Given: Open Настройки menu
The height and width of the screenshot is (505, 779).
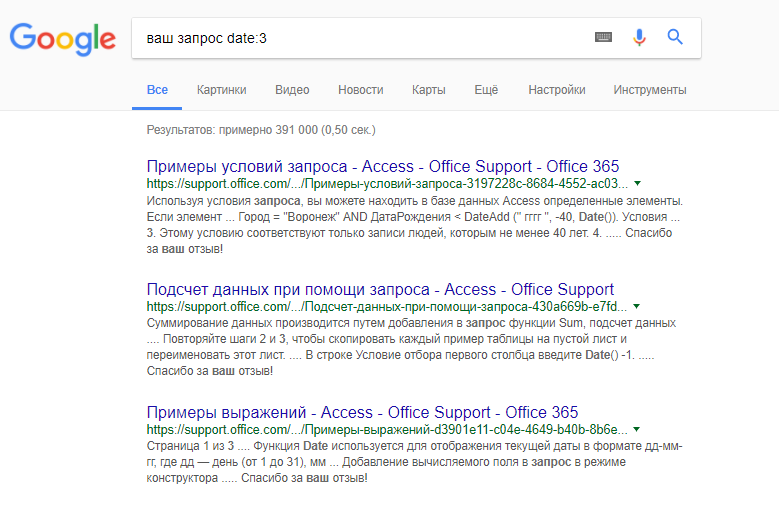Looking at the screenshot, I should pos(557,90).
